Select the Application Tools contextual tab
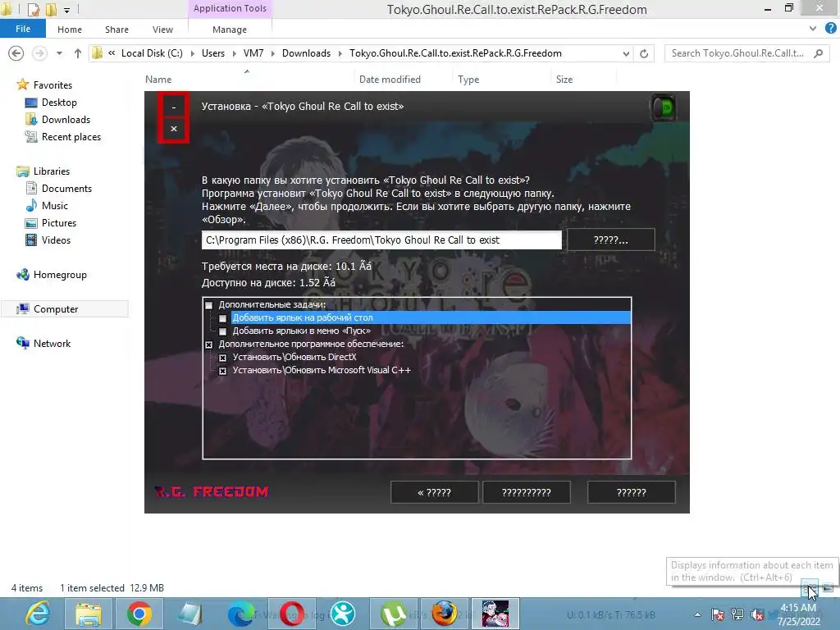This screenshot has width=840, height=630. click(230, 8)
